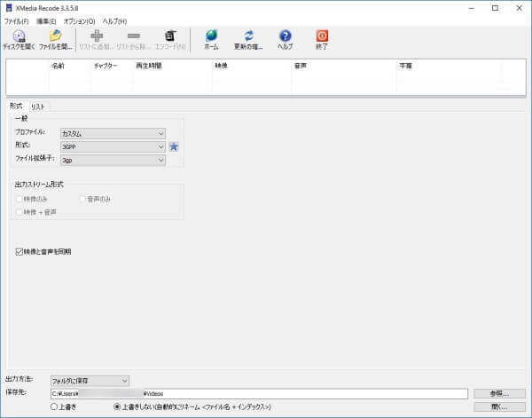Click the 参照... browse button
Viewport: 532px width, 418px height.
(x=499, y=393)
